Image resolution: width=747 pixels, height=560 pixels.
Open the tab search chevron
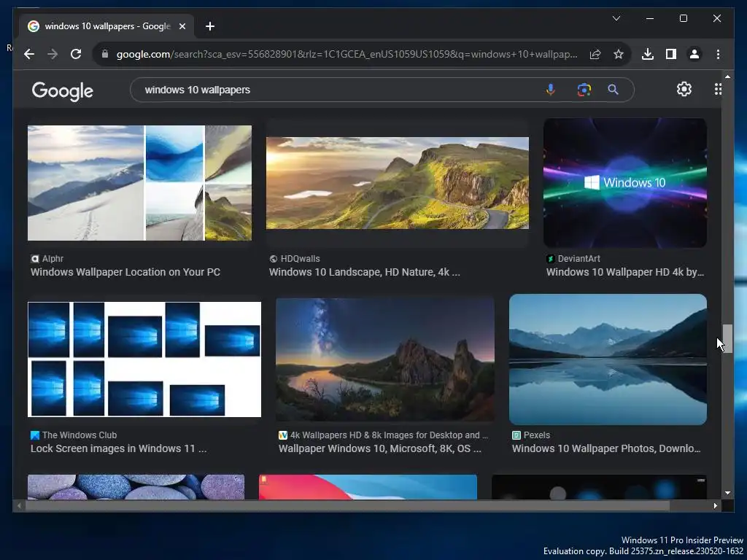click(x=616, y=18)
